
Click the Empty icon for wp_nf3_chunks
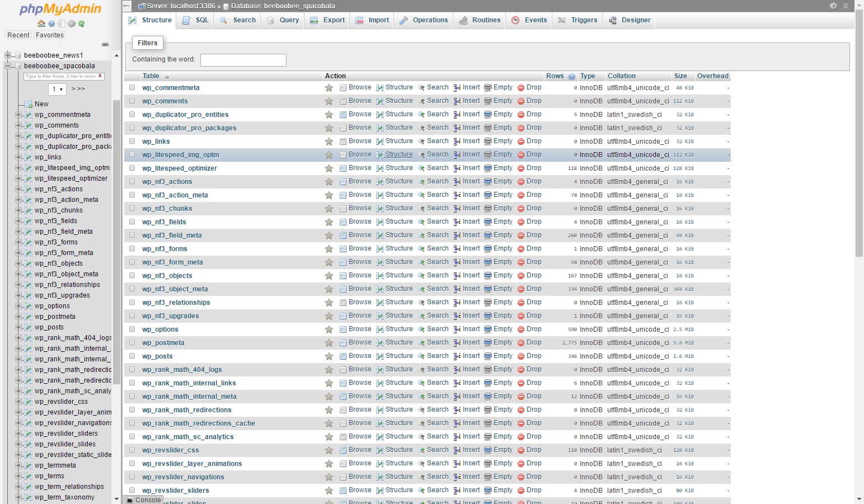(x=488, y=209)
